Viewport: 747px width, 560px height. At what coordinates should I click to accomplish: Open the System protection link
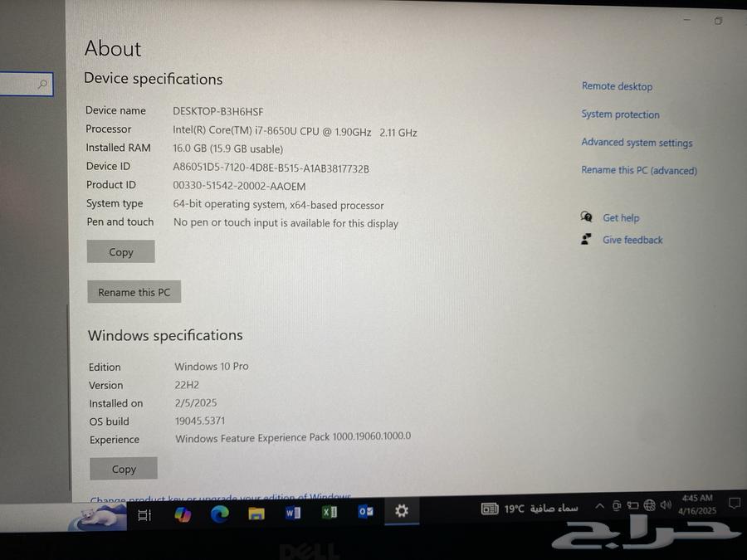pos(620,114)
